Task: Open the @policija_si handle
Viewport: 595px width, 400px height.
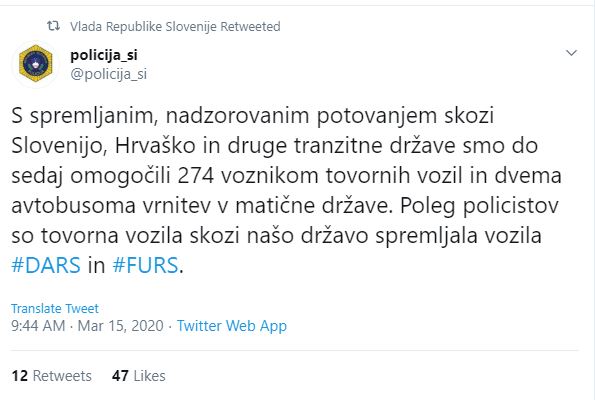Action: click(x=109, y=74)
